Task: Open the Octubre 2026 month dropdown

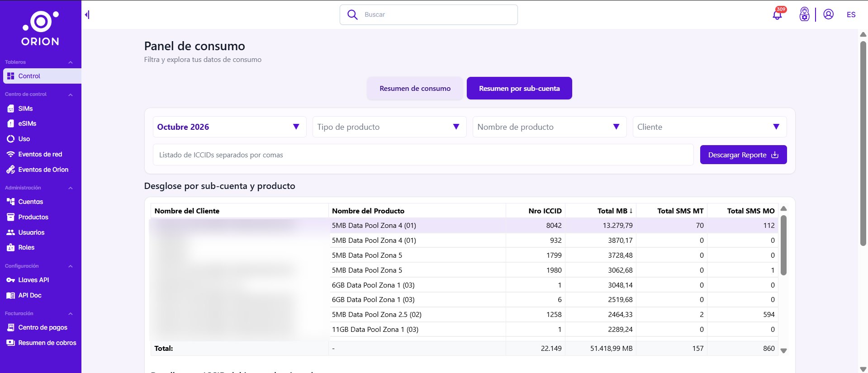Action: [230, 127]
